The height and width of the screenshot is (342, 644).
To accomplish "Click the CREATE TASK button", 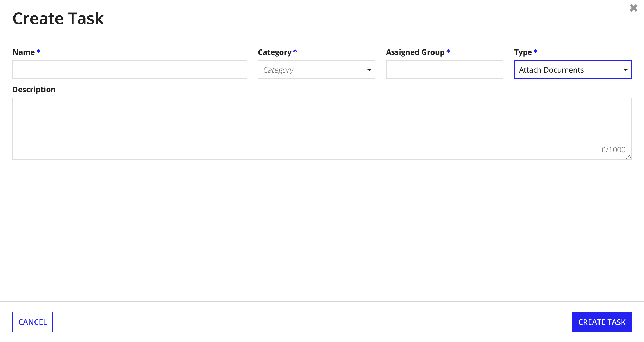I will coord(602,322).
